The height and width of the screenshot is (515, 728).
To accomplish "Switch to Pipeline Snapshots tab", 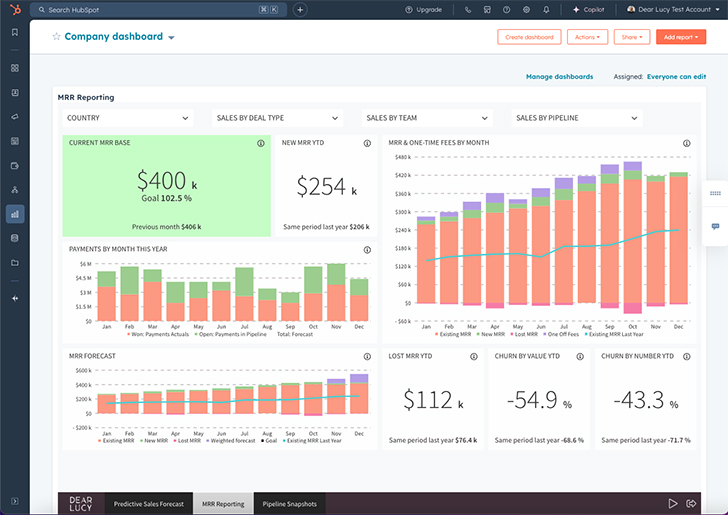I will coord(289,504).
